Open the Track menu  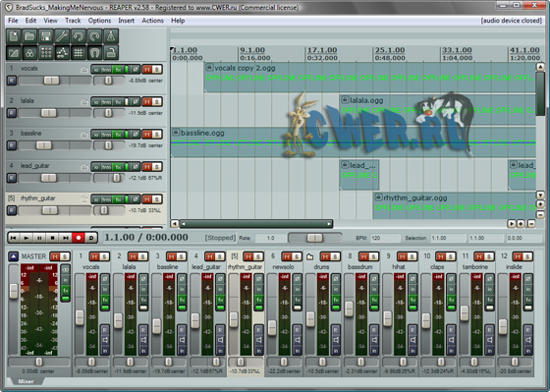pyautogui.click(x=73, y=21)
